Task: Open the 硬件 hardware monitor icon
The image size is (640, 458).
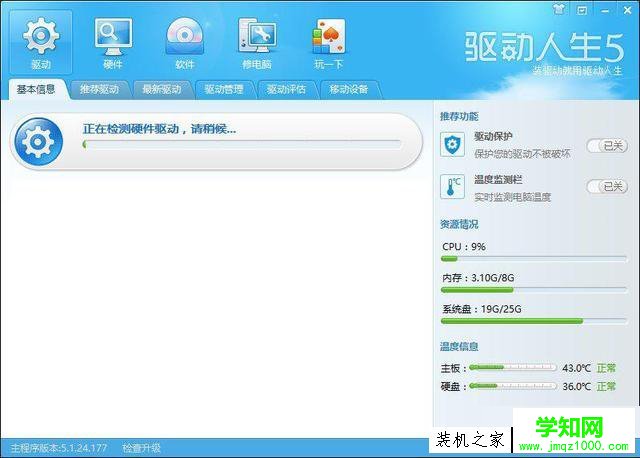Action: (x=113, y=42)
